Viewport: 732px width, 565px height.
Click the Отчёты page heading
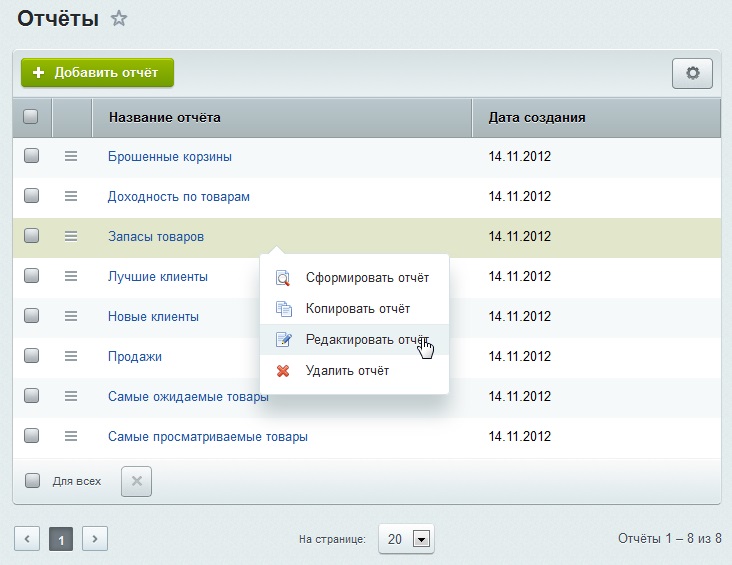(x=58, y=19)
